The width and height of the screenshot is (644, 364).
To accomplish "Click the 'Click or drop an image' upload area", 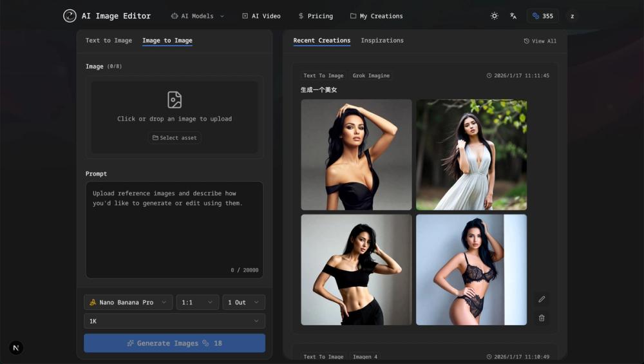I will pos(175,117).
